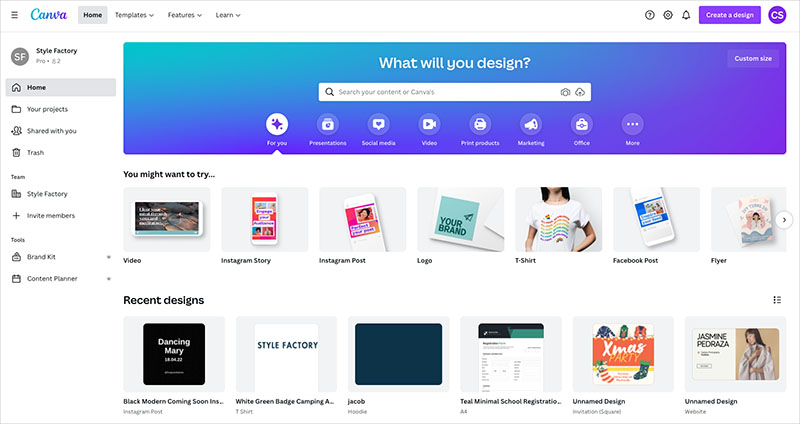The width and height of the screenshot is (800, 424).
Task: Open the Learn dropdown menu
Action: [x=228, y=15]
